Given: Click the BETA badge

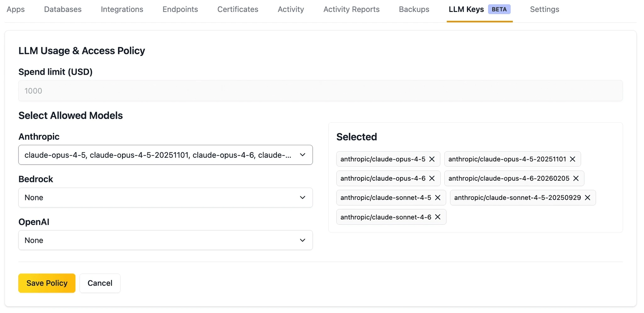Looking at the screenshot, I should pos(499,9).
